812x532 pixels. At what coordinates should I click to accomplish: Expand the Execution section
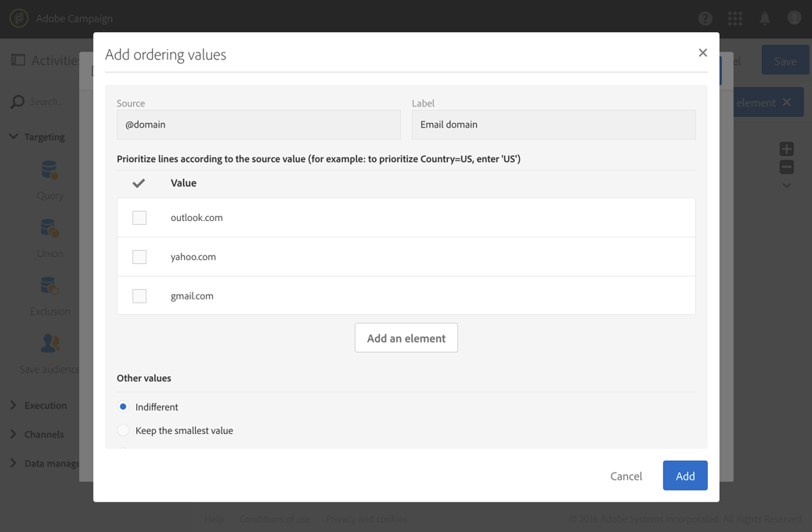tap(13, 405)
